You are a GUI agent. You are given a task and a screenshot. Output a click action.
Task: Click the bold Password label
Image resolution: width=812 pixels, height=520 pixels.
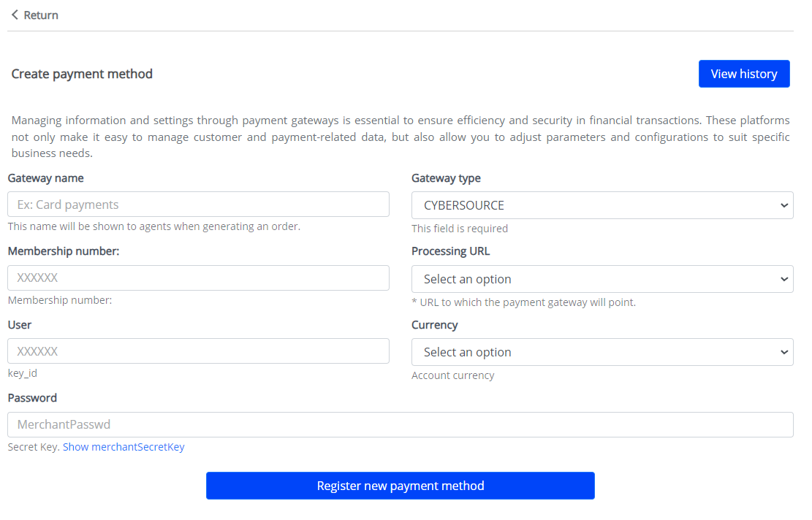[32, 398]
